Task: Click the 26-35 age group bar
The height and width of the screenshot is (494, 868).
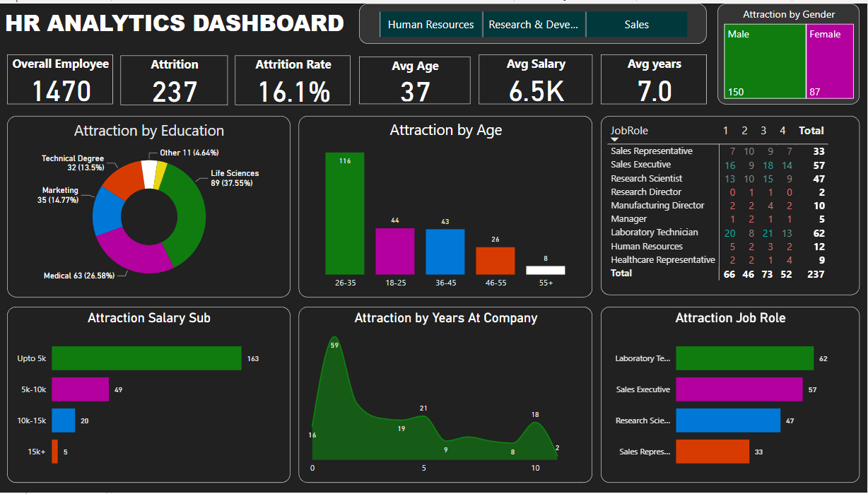Action: click(345, 213)
